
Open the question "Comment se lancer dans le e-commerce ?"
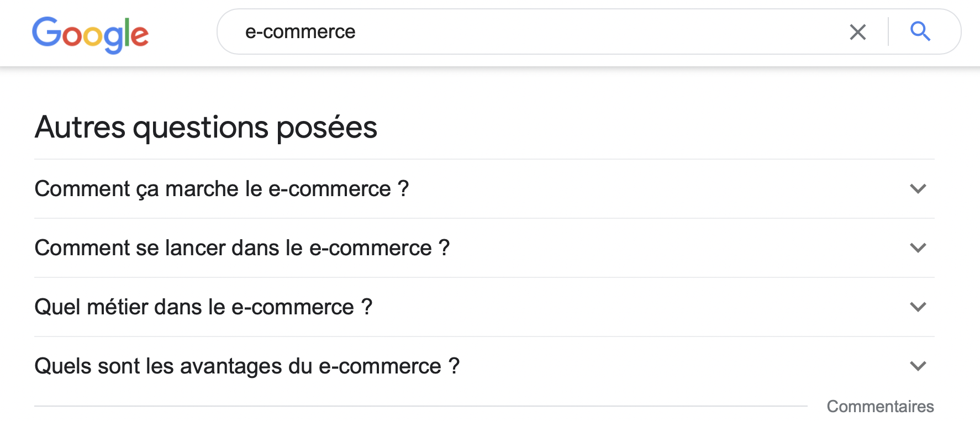[242, 248]
